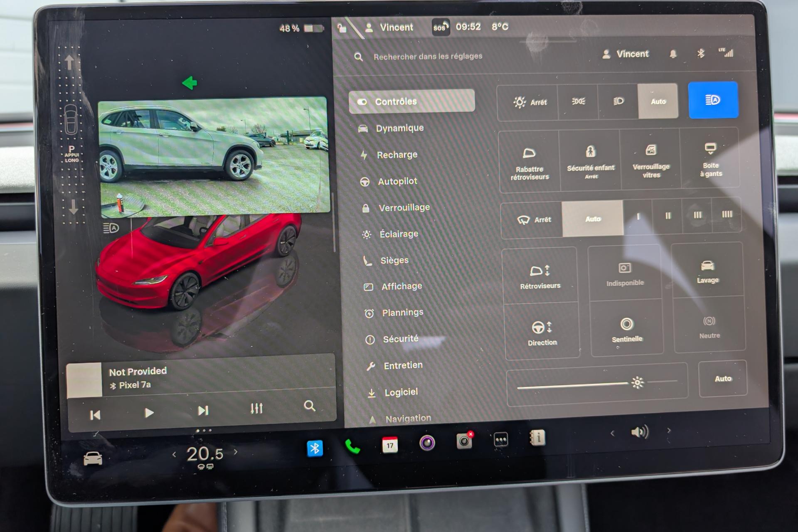798x532 pixels.
Task: Toggle the automatic high beam button
Action: tap(713, 100)
